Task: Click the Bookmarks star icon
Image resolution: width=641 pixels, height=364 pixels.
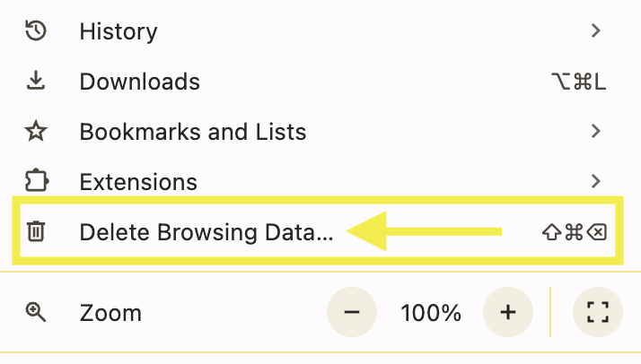Action: click(x=36, y=132)
